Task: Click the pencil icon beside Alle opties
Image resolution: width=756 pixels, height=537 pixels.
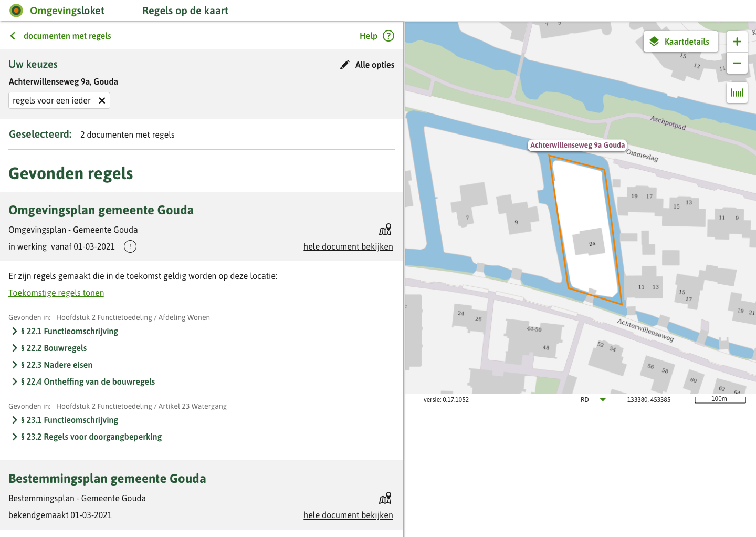Action: [345, 64]
